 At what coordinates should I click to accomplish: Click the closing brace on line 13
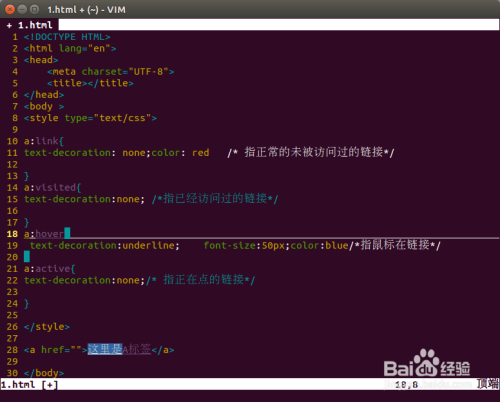click(26, 176)
